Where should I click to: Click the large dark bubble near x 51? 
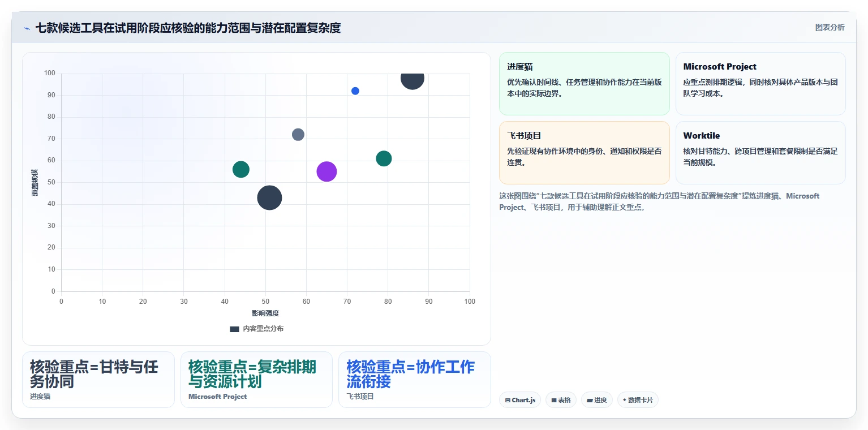click(269, 197)
